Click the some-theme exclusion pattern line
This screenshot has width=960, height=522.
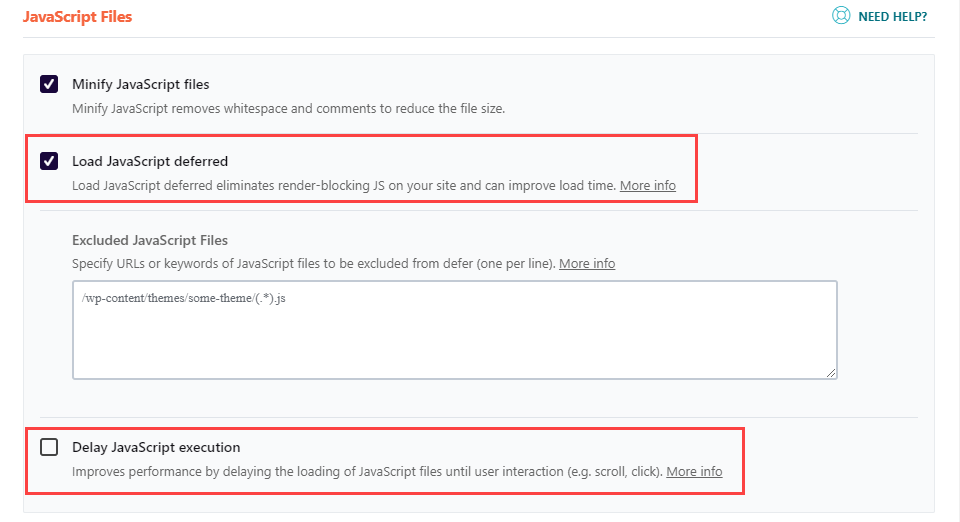[x=184, y=299]
